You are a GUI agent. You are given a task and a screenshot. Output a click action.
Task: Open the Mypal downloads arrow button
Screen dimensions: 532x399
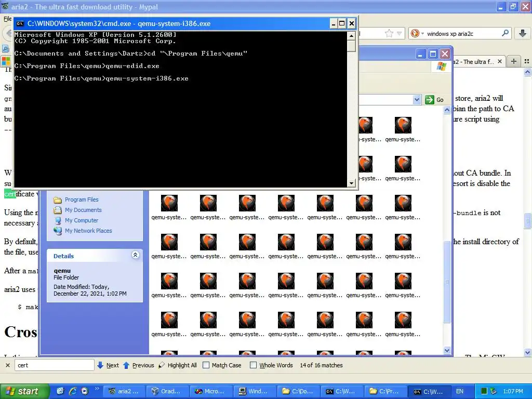click(x=523, y=33)
